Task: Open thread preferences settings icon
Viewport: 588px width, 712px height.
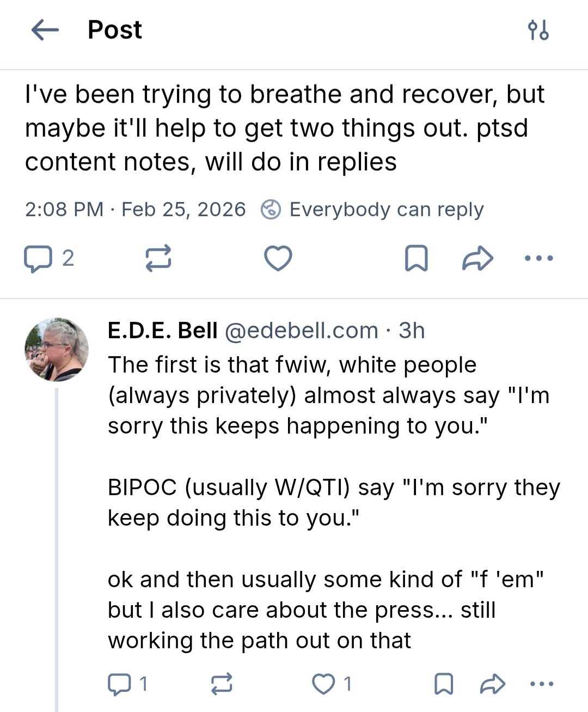Action: (538, 30)
